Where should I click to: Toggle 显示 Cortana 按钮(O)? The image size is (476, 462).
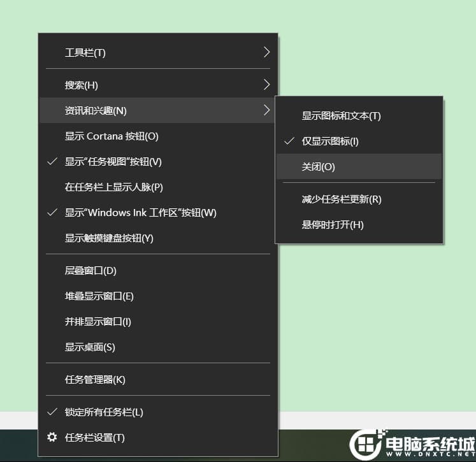click(158, 136)
